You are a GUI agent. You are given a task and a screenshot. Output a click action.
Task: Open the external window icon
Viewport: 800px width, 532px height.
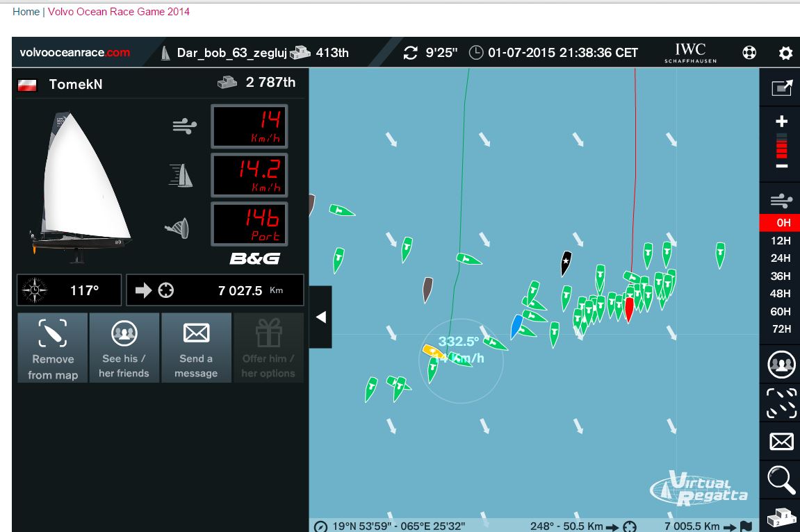click(782, 88)
